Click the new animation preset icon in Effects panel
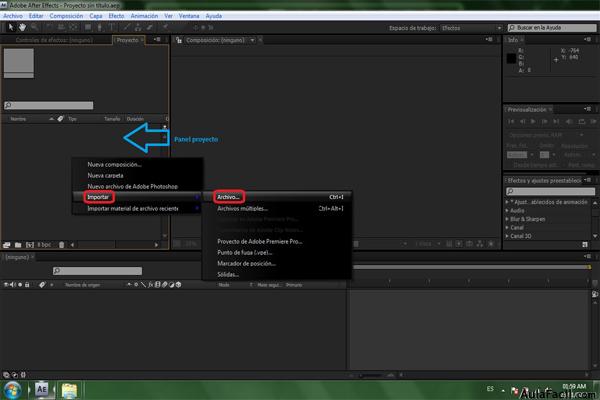 pos(585,244)
